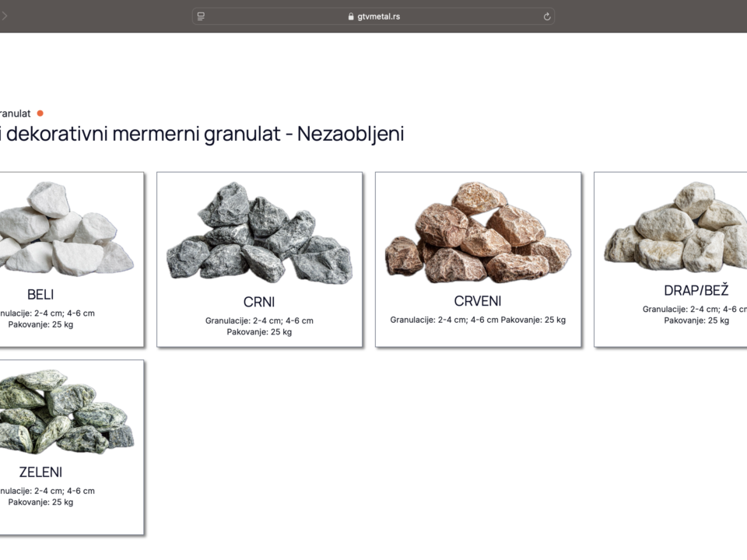
Task: Open the granulat breadcrumb link
Action: [16, 113]
